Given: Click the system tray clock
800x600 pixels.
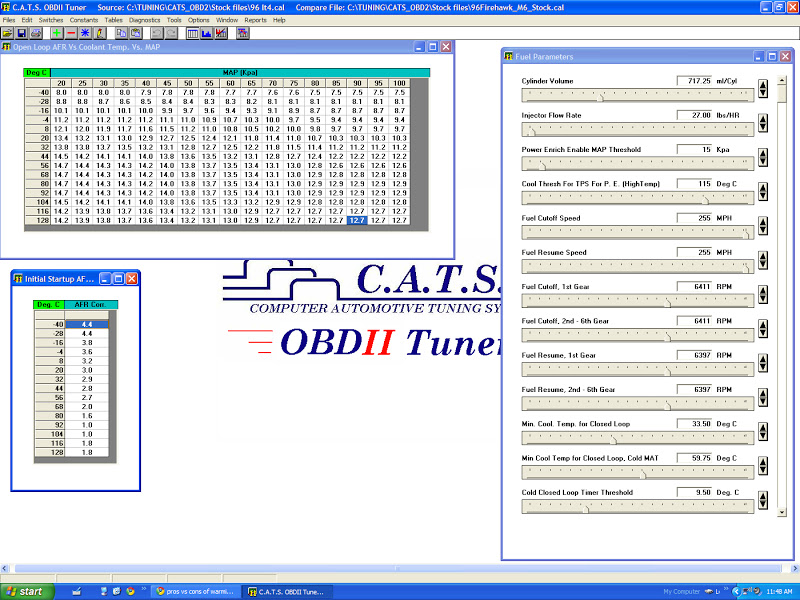Looking at the screenshot, I should point(779,592).
